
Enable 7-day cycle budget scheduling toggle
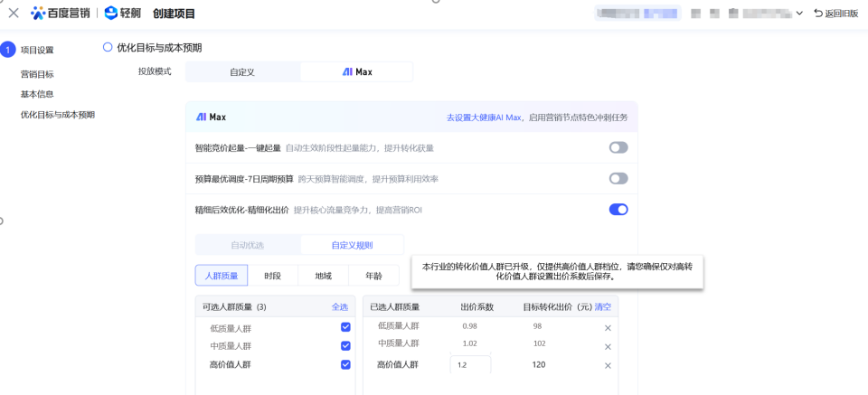point(618,179)
